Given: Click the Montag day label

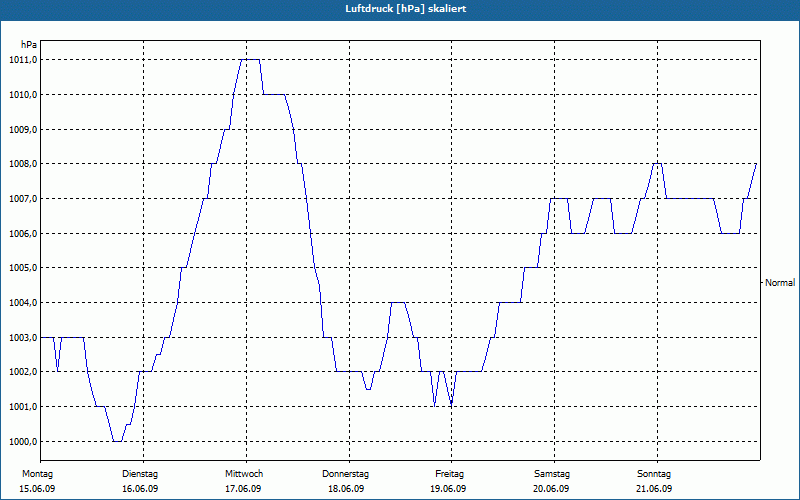Looking at the screenshot, I should pos(37,474).
